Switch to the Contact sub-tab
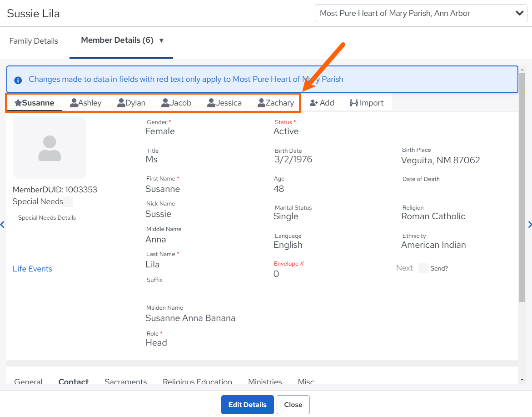The width and height of the screenshot is (532, 417). tap(73, 382)
